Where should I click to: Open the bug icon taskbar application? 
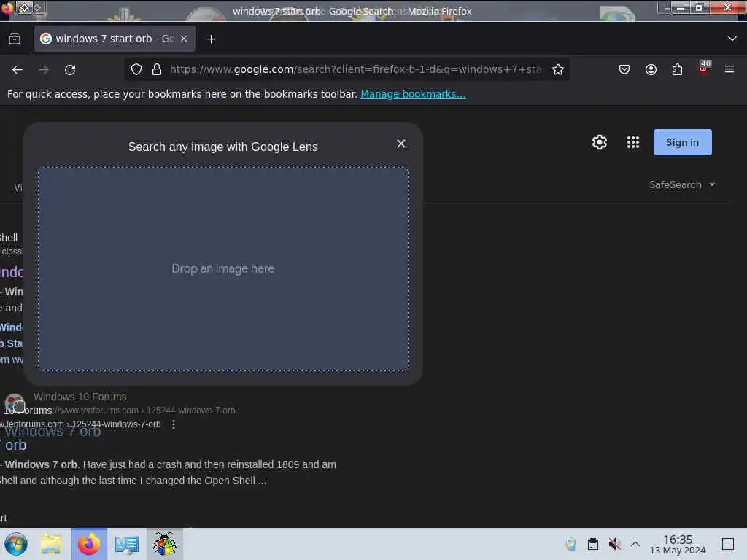coord(165,544)
